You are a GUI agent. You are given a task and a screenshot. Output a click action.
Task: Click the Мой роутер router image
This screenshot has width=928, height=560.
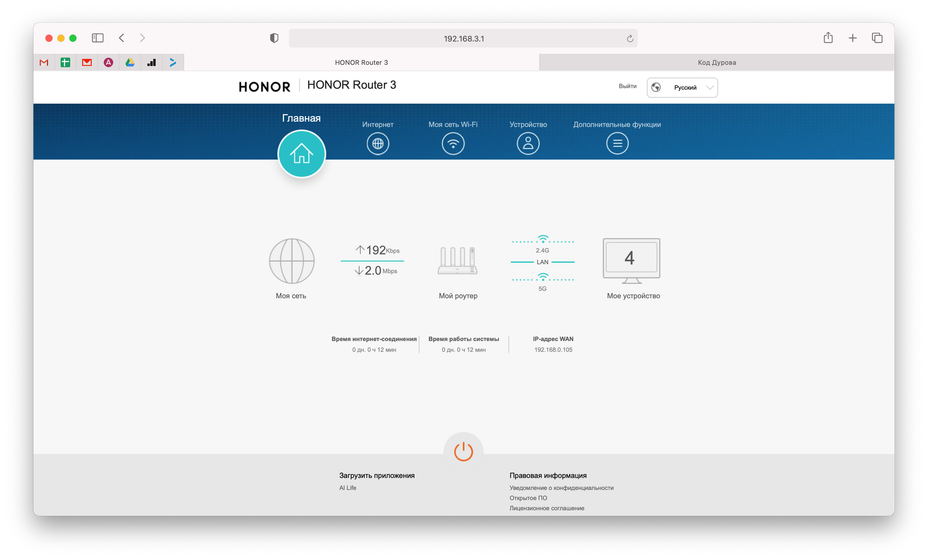click(458, 261)
